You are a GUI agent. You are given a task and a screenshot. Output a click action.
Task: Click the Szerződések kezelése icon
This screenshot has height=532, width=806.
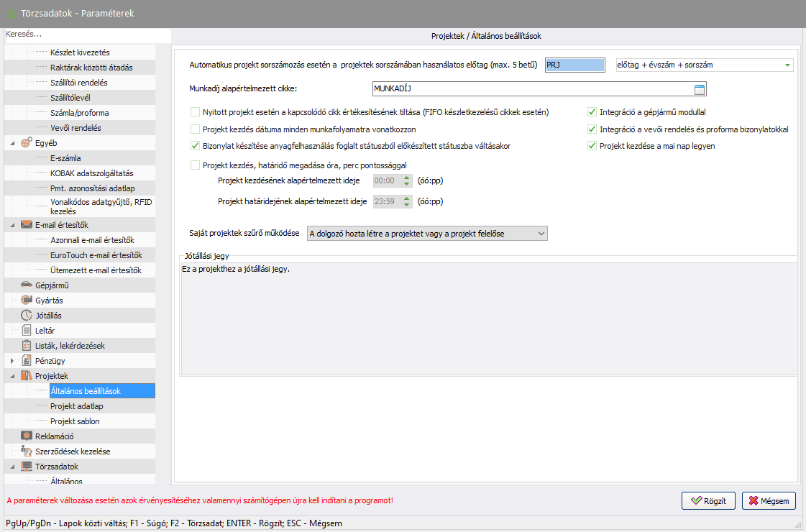[27, 451]
